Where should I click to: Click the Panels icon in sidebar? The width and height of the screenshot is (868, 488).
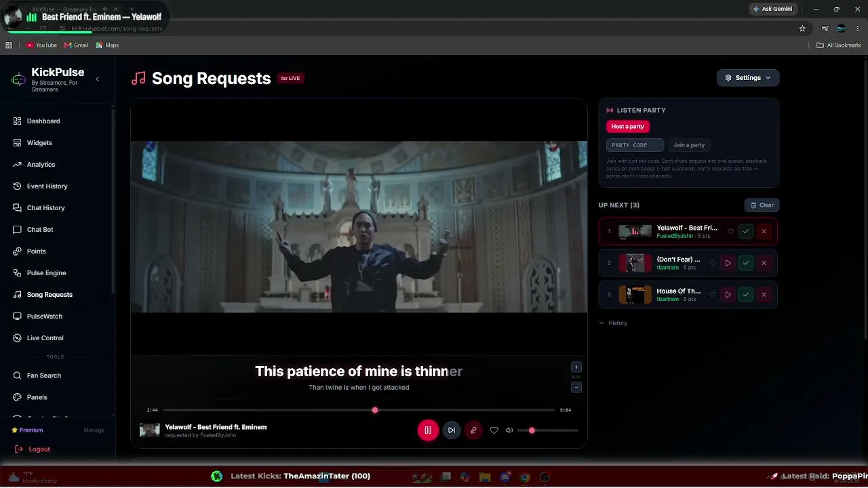(x=18, y=397)
